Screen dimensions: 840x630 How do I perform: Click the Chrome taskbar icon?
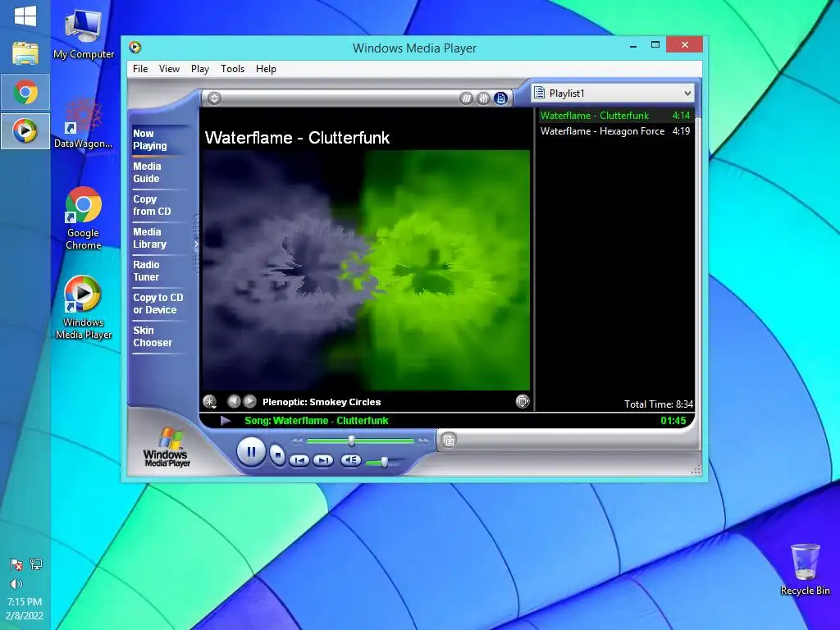coord(25,92)
